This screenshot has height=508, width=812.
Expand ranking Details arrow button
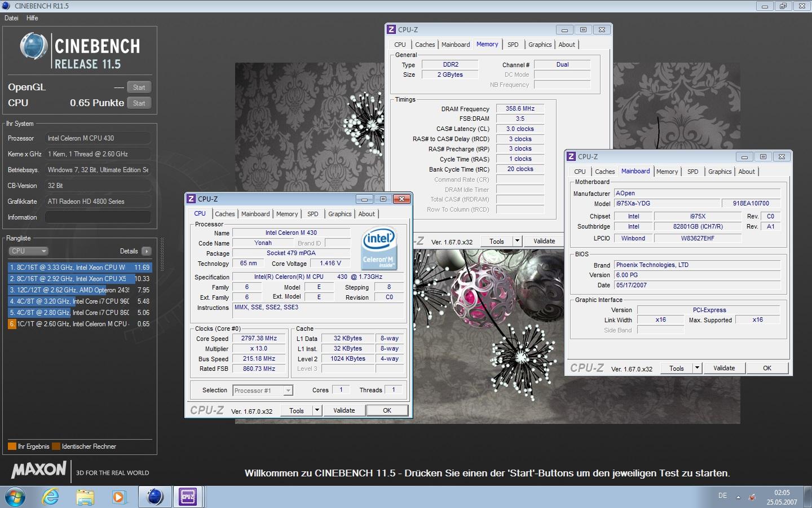pyautogui.click(x=146, y=251)
